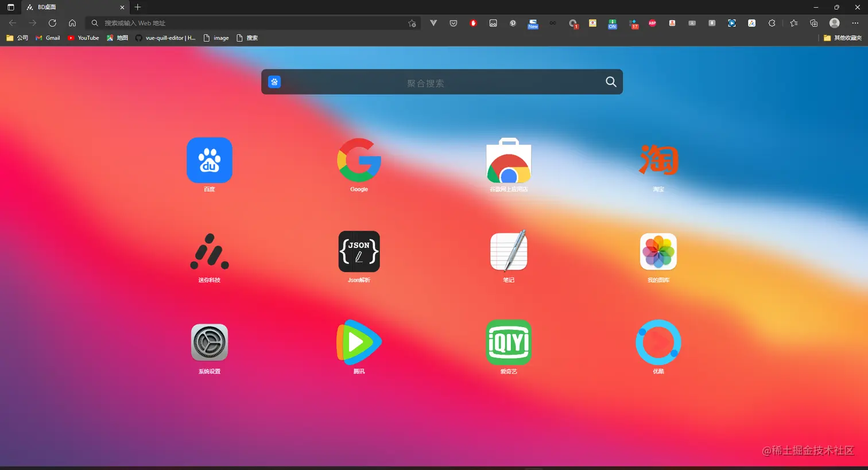Image resolution: width=868 pixels, height=470 pixels.
Task: Open the Extensions puzzle-piece menu
Action: [x=772, y=23]
